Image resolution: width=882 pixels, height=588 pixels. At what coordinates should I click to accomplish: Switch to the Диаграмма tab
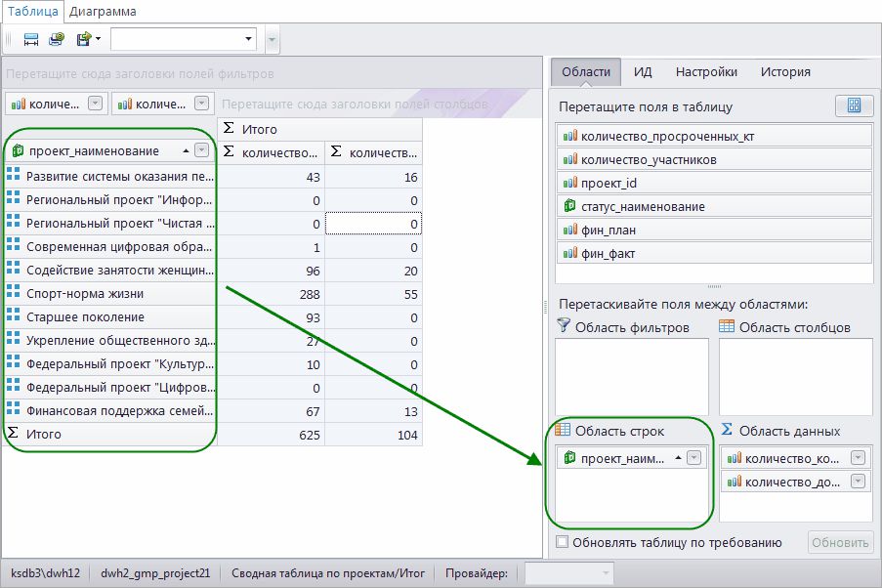point(103,12)
